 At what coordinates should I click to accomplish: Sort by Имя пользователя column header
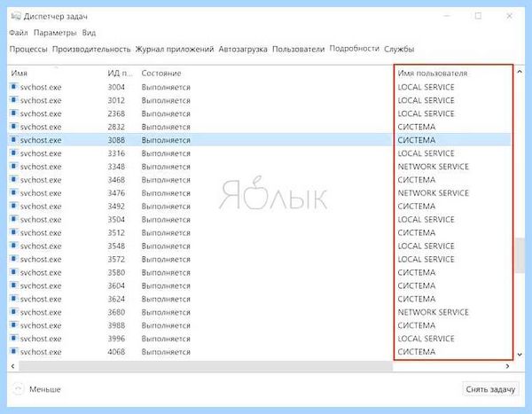[x=433, y=74]
